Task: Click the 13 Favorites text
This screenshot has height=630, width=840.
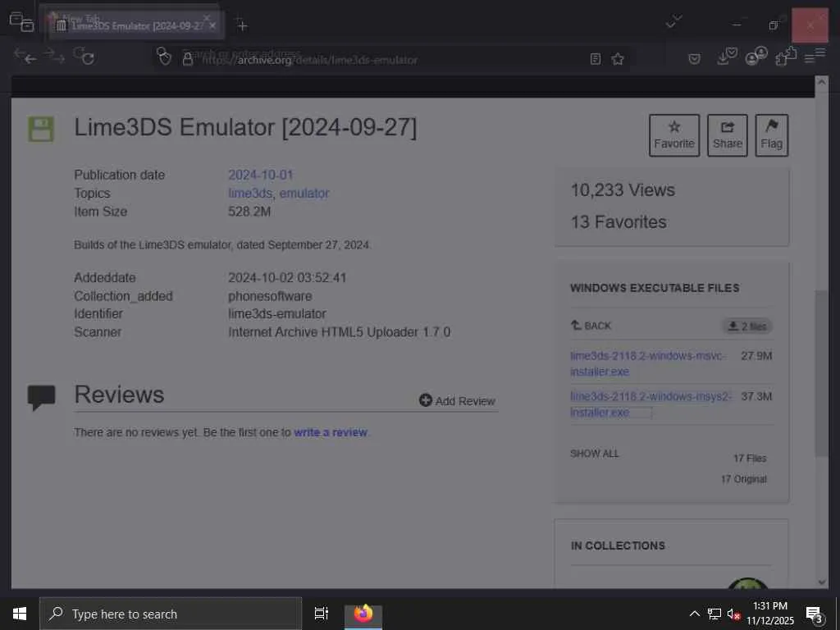Action: [x=619, y=221]
